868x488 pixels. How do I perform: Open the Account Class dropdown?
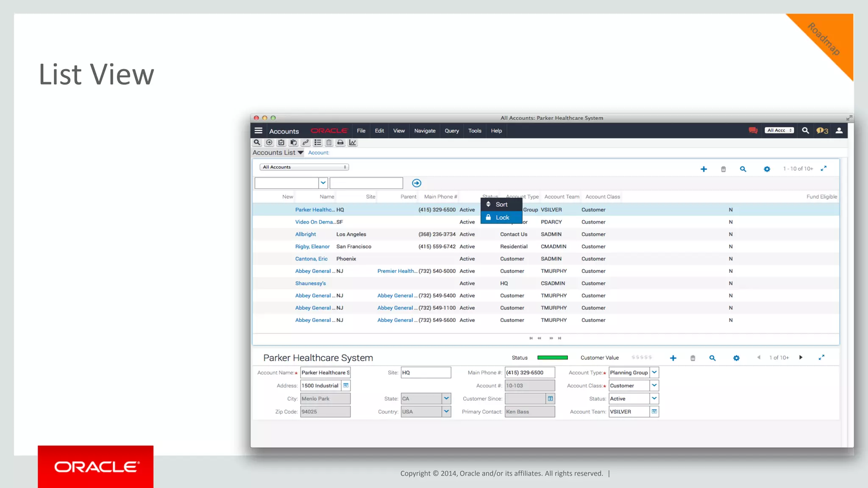pyautogui.click(x=654, y=385)
